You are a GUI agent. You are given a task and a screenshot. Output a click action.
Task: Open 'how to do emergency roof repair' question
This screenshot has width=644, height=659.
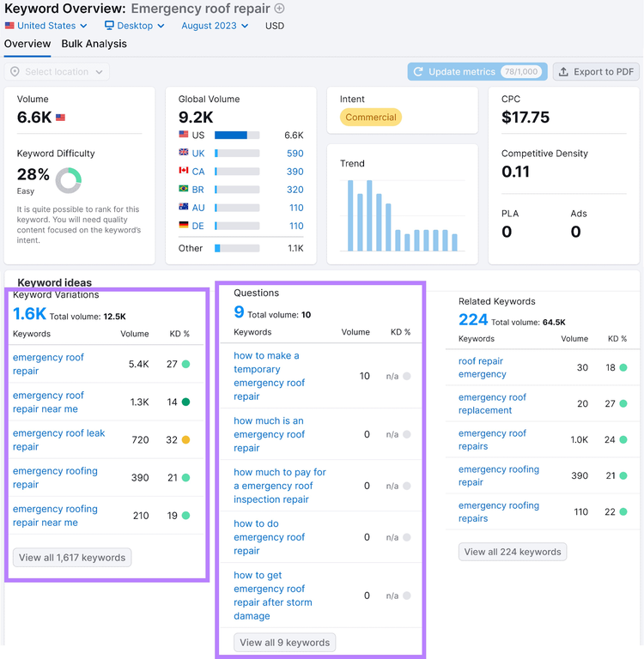[x=270, y=537]
